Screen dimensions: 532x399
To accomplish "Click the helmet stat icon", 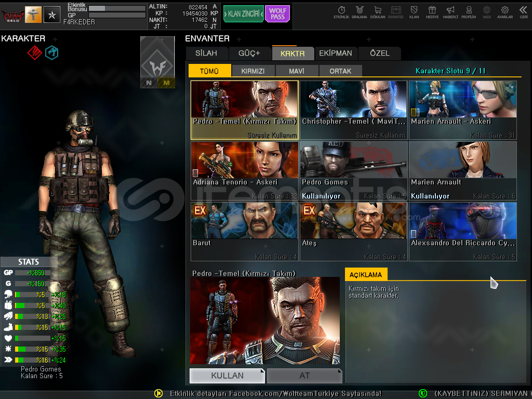I will click(x=8, y=294).
